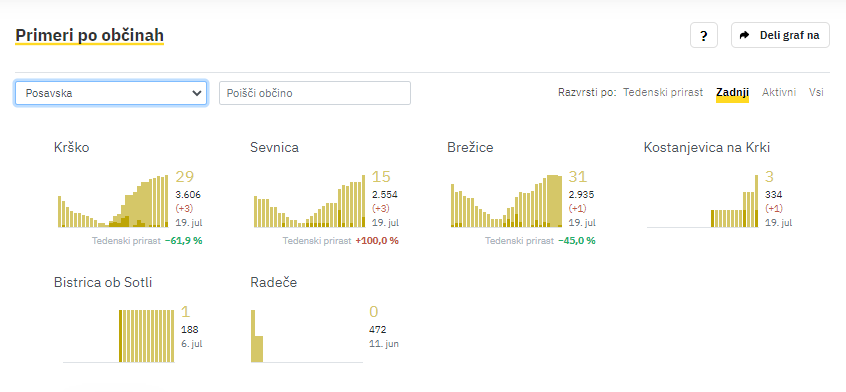Select the Sevnica bar chart
The image size is (846, 392).
(x=309, y=201)
